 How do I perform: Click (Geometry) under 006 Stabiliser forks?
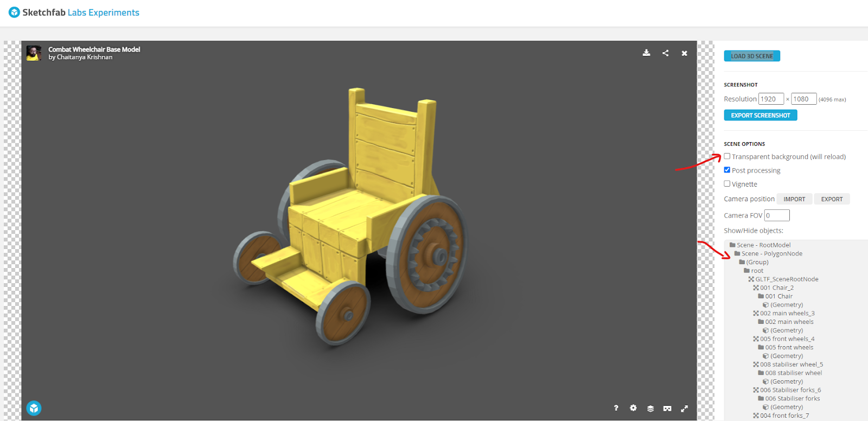click(x=783, y=407)
